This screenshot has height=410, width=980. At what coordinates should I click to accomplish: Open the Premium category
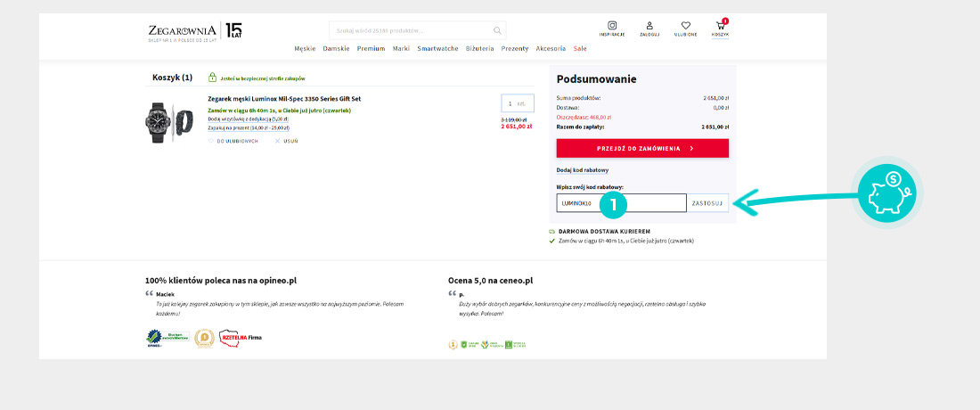(x=372, y=49)
